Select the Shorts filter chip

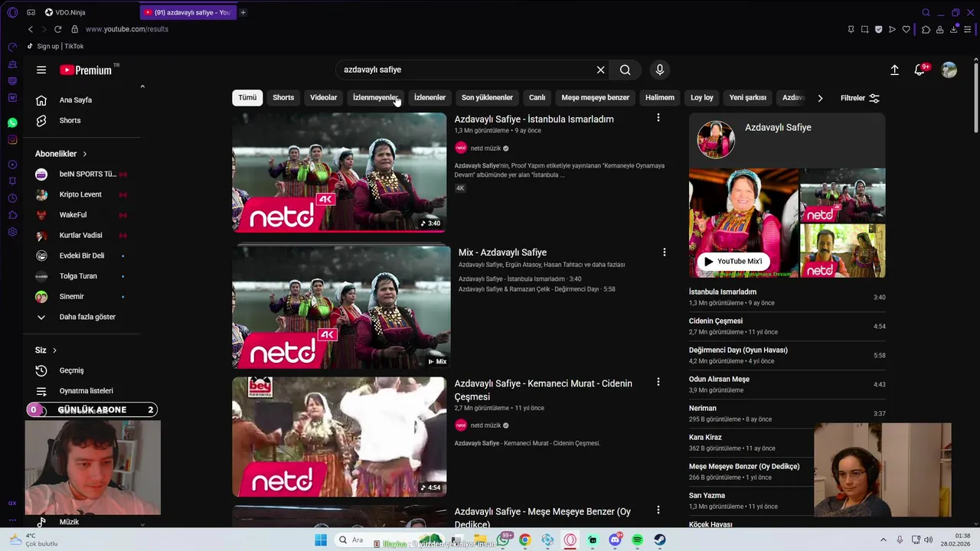[x=283, y=98]
